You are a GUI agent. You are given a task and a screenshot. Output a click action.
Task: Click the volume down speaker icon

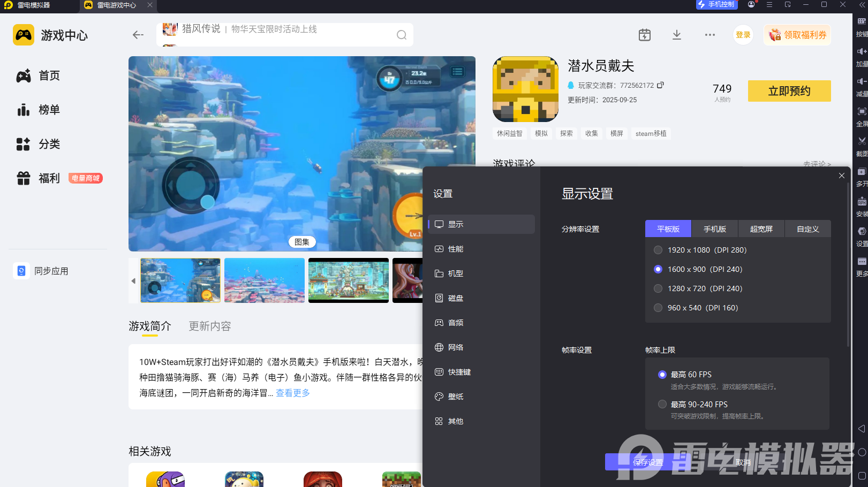coord(861,81)
